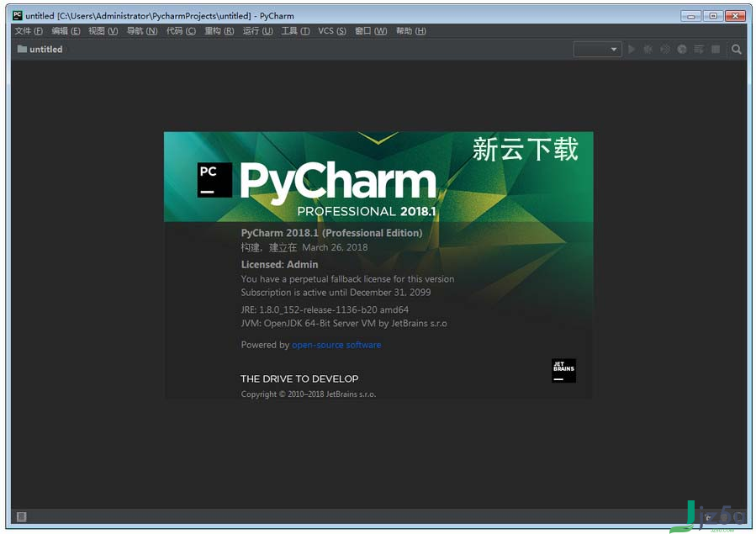Minimize the PyCharm window

coord(691,16)
